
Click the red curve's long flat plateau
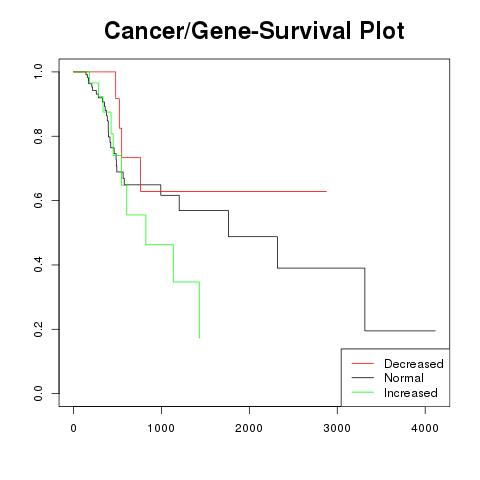pos(233,191)
